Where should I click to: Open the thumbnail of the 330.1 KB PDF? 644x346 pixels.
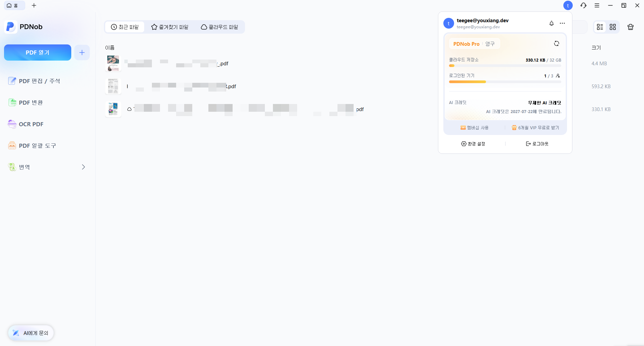tap(113, 109)
